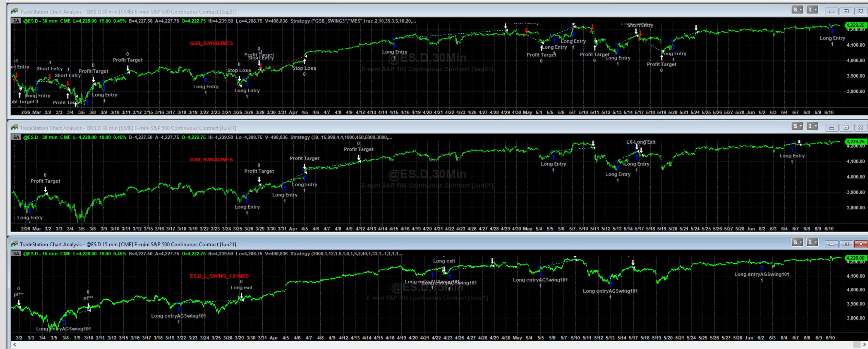This screenshot has width=868, height=349.
Task: Select red GSB_SWING2MES label on middle chart
Action: tap(211, 160)
